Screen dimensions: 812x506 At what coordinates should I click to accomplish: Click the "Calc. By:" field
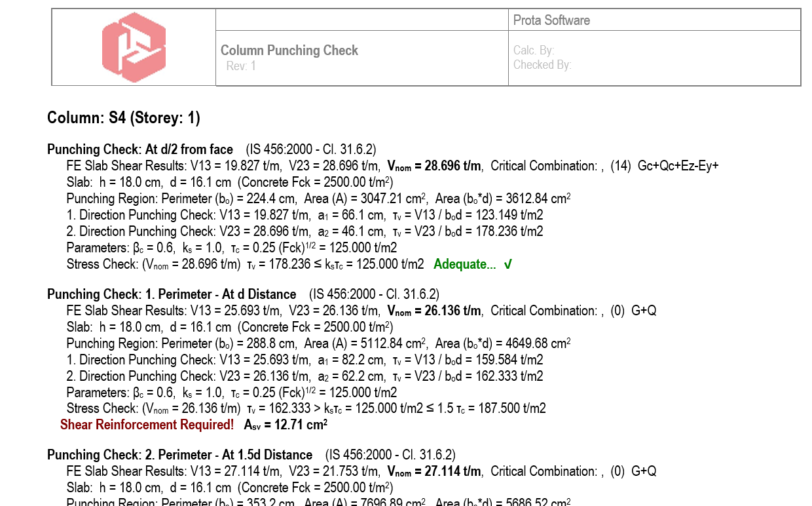point(534,50)
